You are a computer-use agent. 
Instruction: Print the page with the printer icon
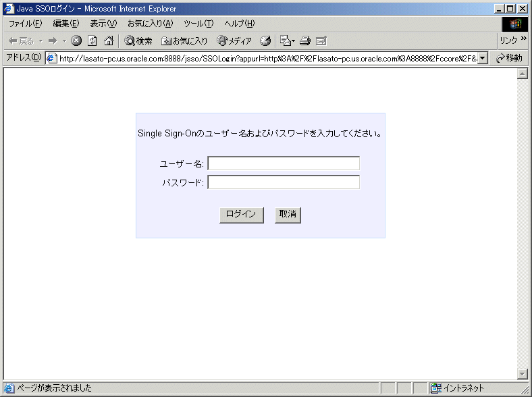pos(304,41)
